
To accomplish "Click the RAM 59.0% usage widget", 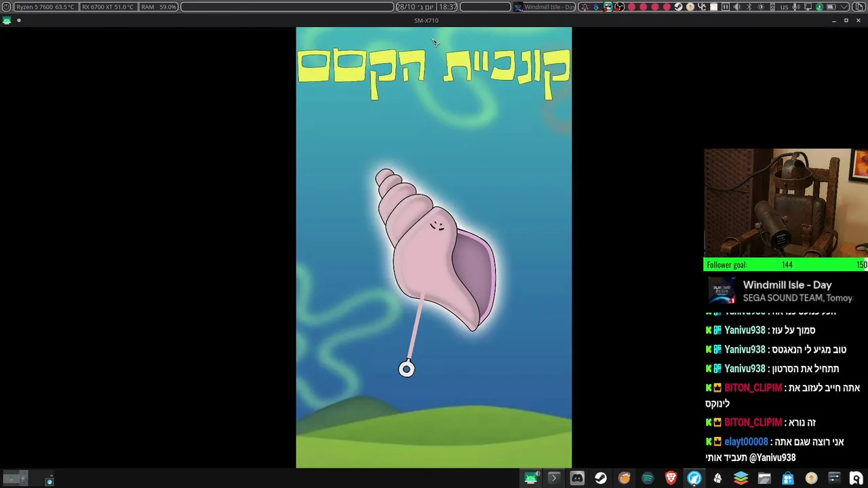I will click(159, 7).
